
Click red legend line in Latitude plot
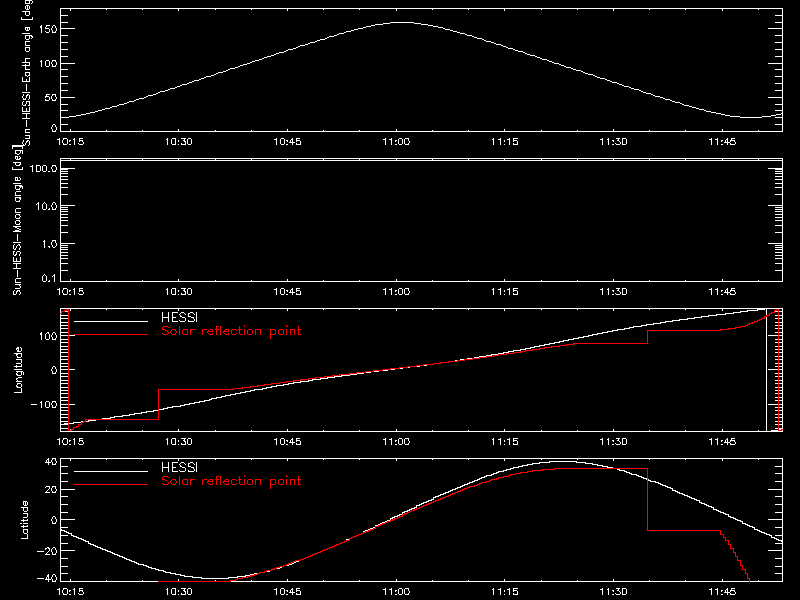pos(111,484)
